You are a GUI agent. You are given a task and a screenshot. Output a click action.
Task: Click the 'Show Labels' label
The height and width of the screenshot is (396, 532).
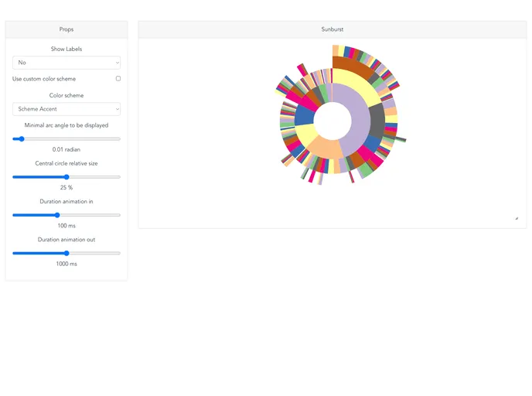pyautogui.click(x=66, y=49)
